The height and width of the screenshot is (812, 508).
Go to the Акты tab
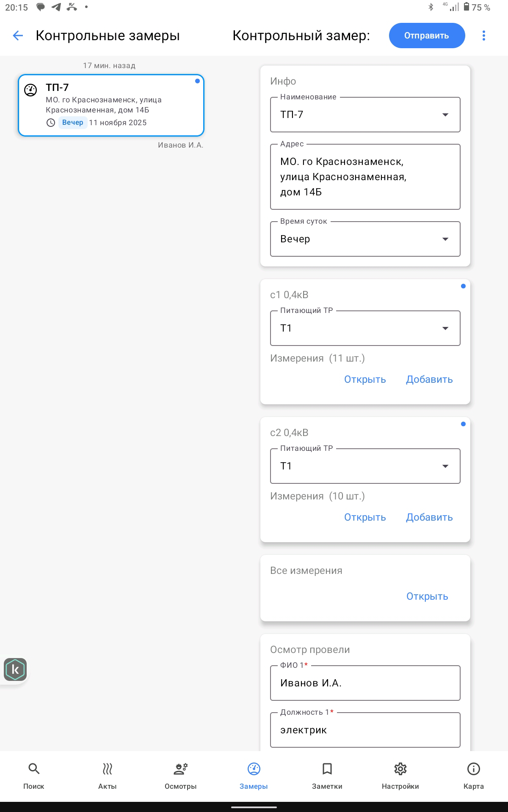pyautogui.click(x=107, y=769)
